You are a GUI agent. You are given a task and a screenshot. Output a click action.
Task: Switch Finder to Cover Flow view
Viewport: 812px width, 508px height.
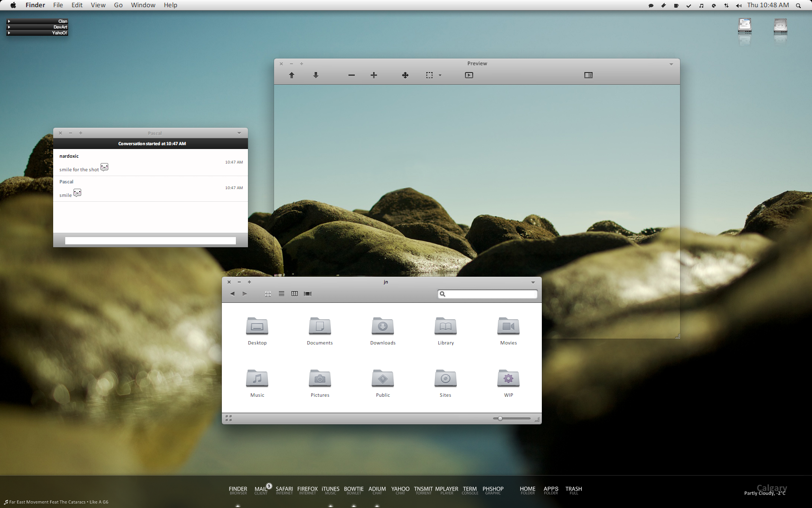click(307, 294)
